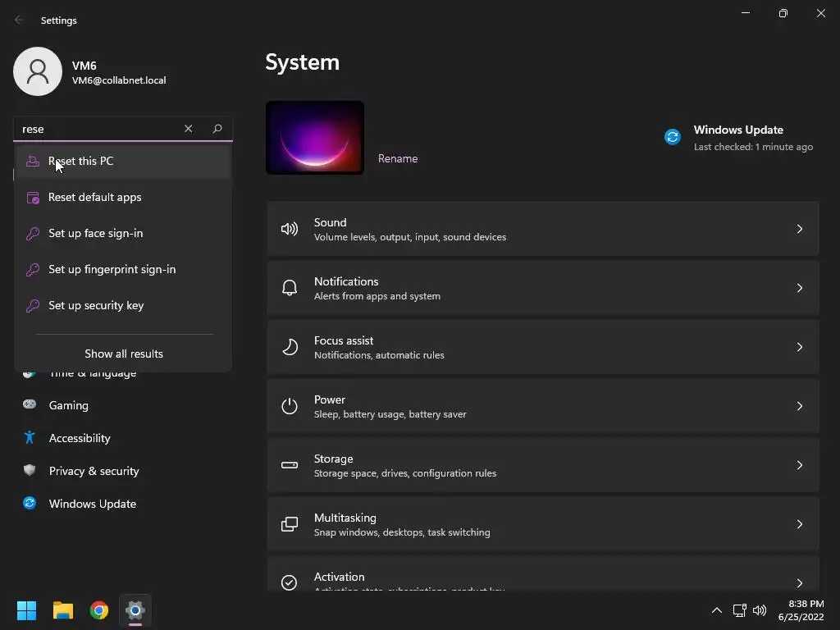Click key icon beside security key
The image size is (840, 630).
coord(33,305)
